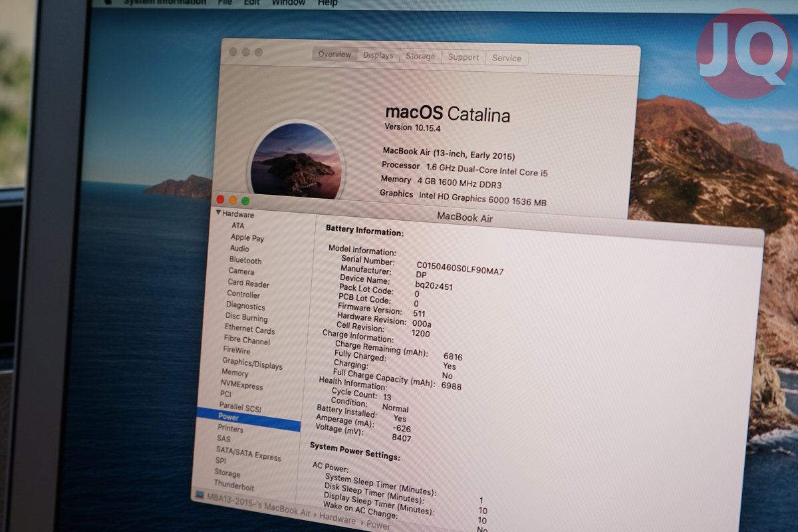
Task: Click the MBA13-2015-'s MacBook Air path segment
Action: coord(259,504)
